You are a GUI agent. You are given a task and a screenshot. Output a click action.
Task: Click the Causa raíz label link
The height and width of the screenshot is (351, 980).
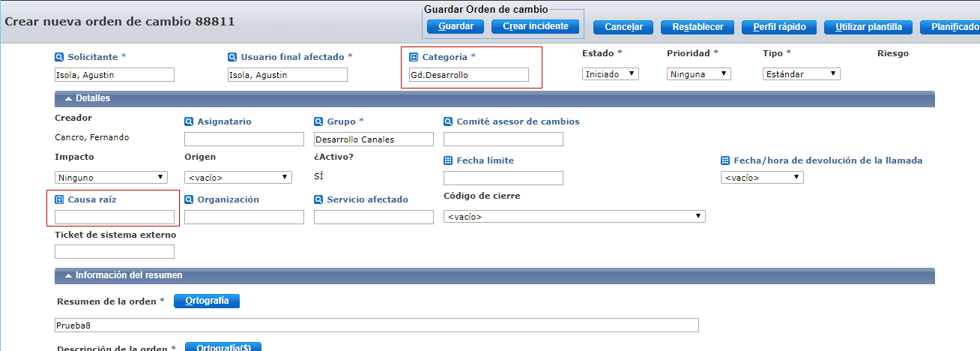92,199
